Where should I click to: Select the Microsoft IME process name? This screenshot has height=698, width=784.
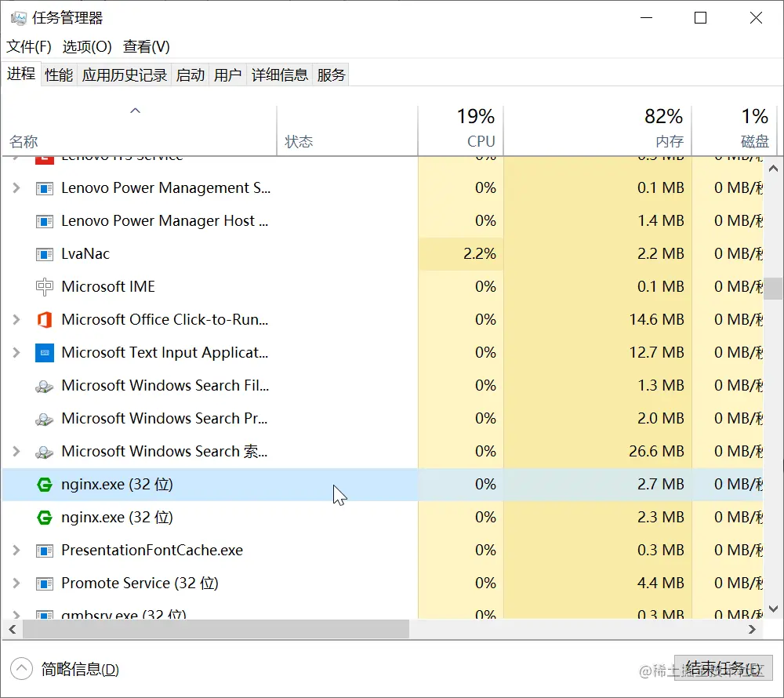pos(108,286)
